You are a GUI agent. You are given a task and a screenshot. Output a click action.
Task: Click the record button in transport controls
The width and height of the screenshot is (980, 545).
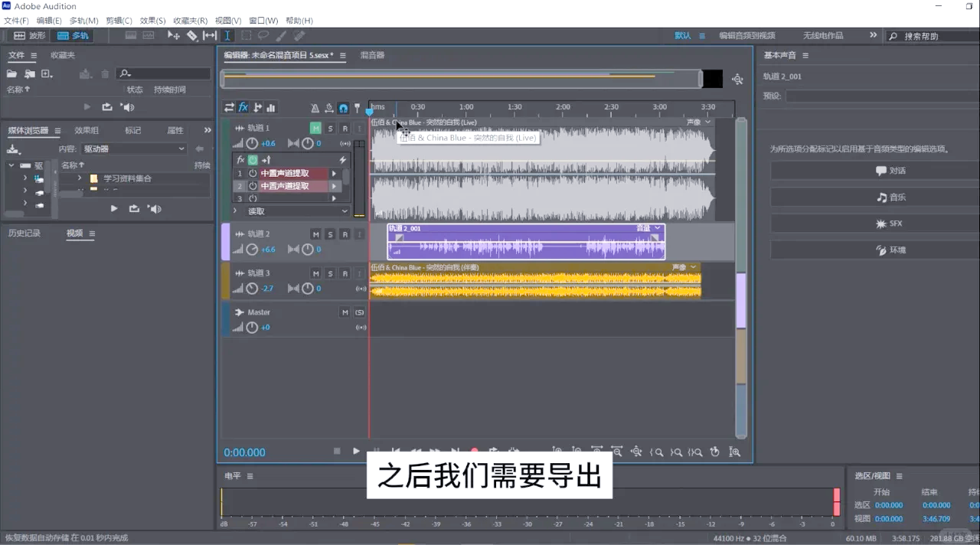click(x=475, y=451)
